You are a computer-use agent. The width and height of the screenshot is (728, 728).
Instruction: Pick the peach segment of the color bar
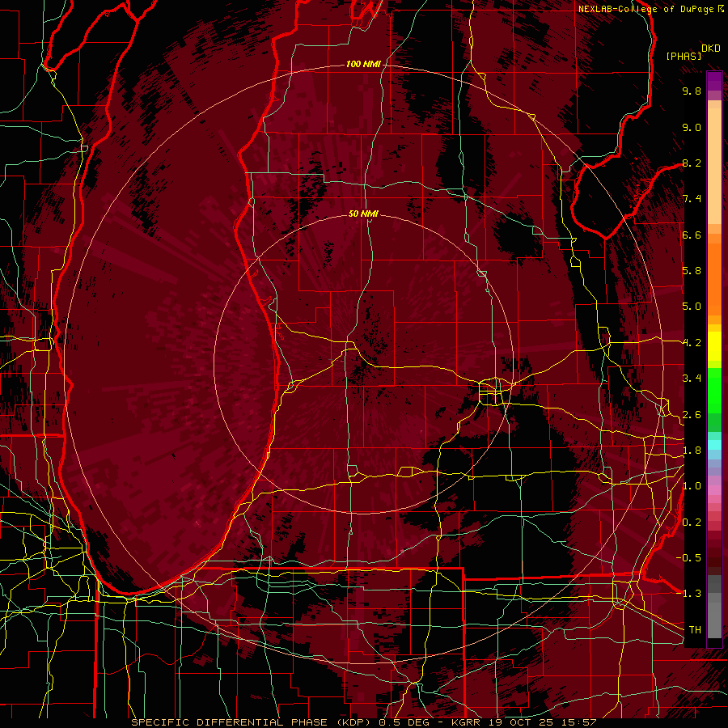[714, 166]
